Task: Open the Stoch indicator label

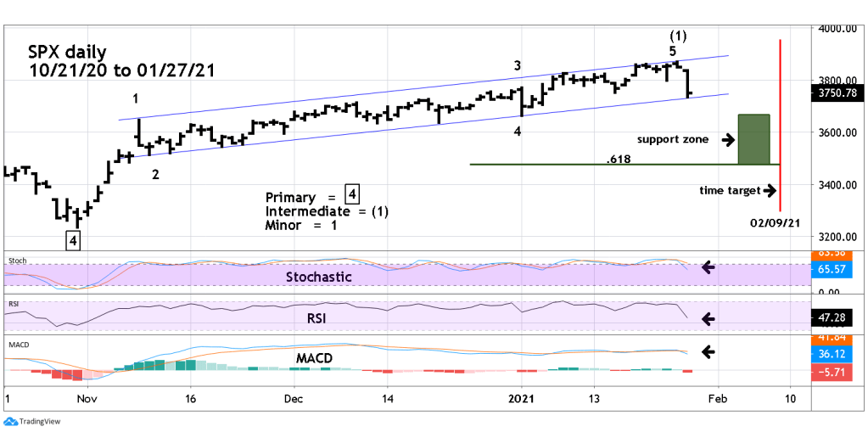Action: tap(17, 259)
